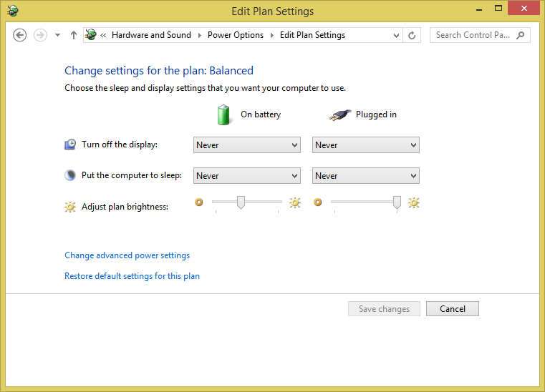Viewport: 545px width, 392px height.
Task: Open the recent locations dropdown arrow
Action: click(58, 35)
